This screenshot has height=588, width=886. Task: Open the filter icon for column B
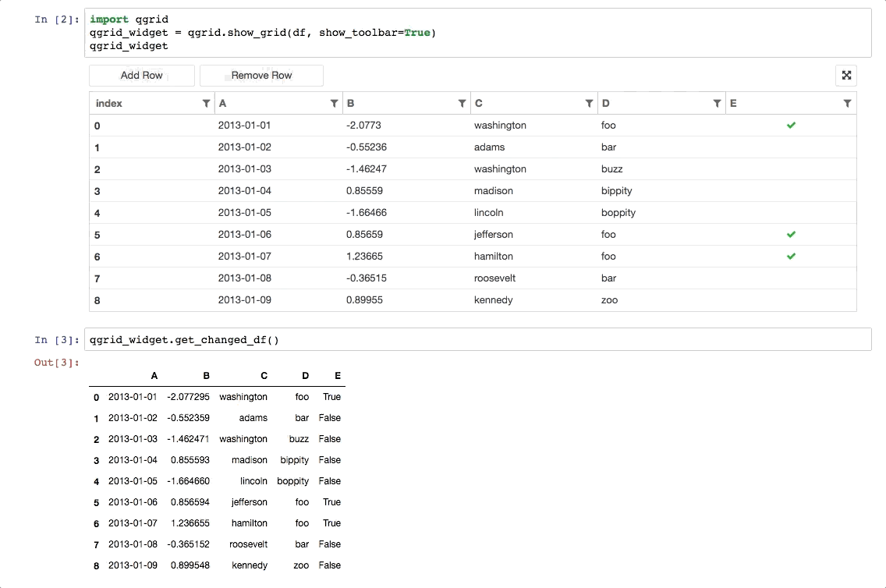pyautogui.click(x=462, y=104)
